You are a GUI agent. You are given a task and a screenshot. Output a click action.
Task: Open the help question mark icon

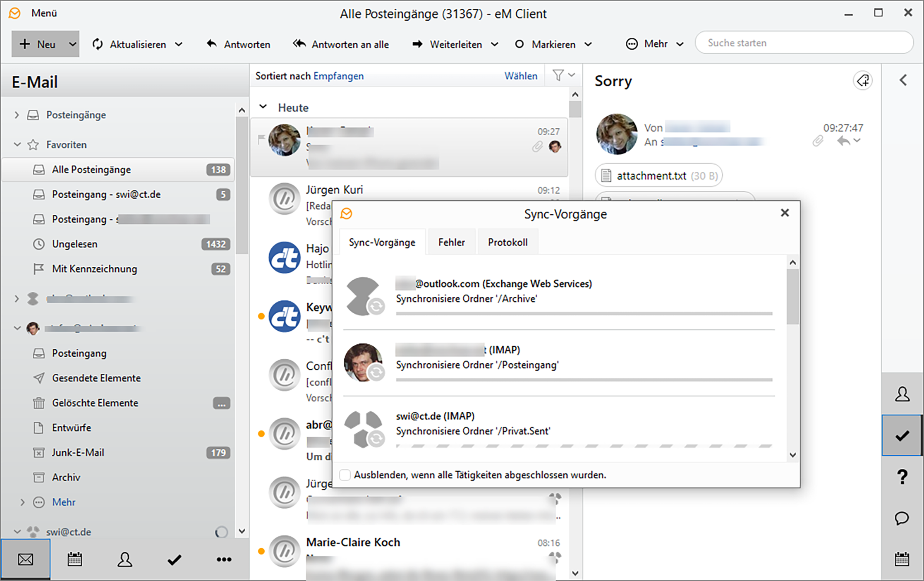pyautogui.click(x=902, y=477)
